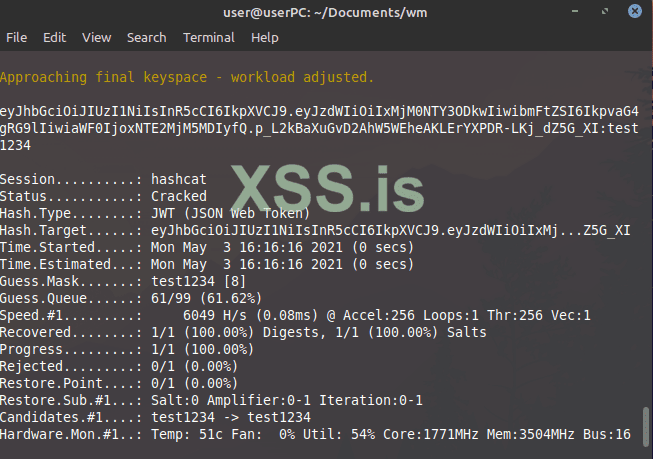This screenshot has height=459, width=653.
Task: Expand the View menu
Action: pos(96,37)
